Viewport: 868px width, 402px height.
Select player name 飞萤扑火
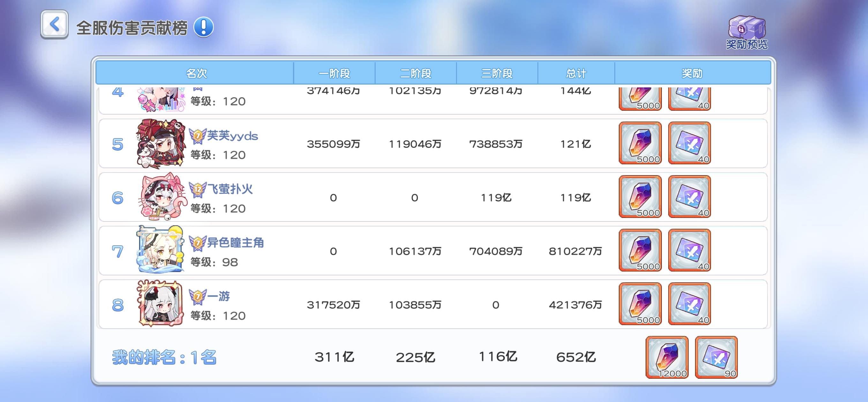pos(230,189)
